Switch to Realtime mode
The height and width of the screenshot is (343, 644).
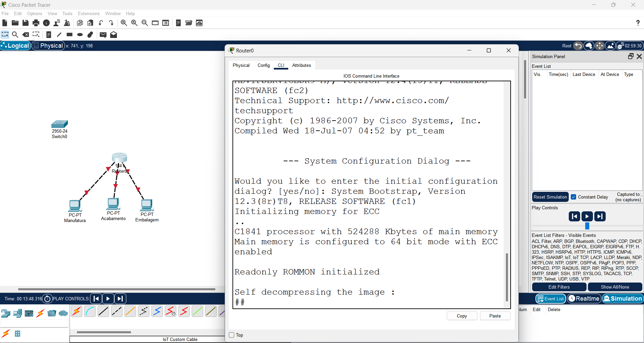point(584,298)
